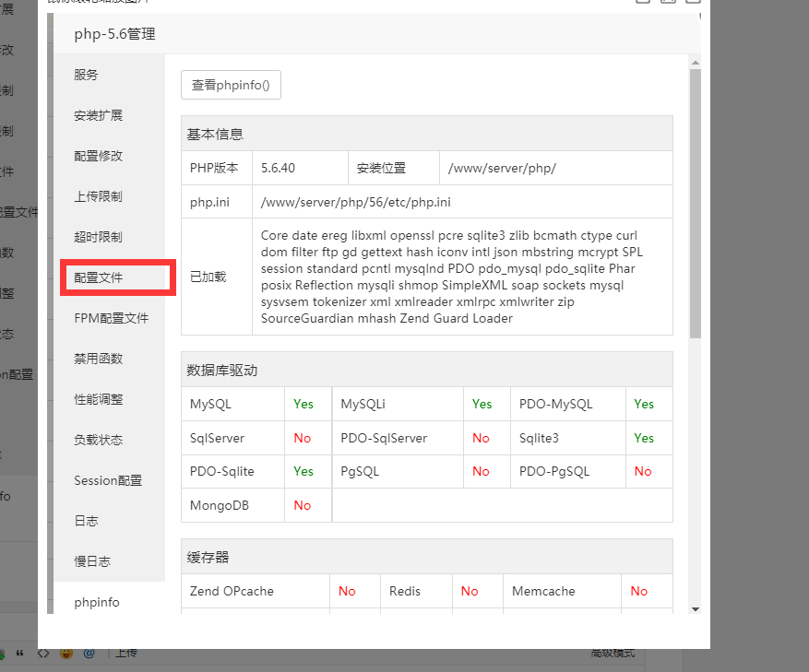
Task: Click the Yes status beside MySQLi
Action: click(482, 405)
